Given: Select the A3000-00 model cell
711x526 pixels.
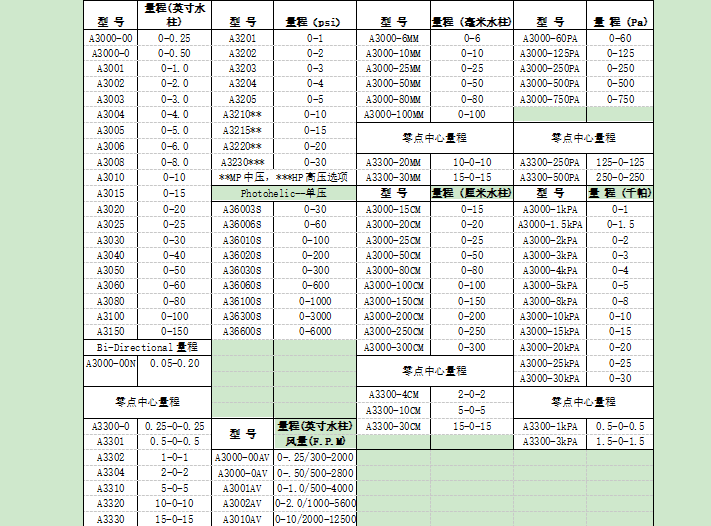Looking at the screenshot, I should 111,37.
